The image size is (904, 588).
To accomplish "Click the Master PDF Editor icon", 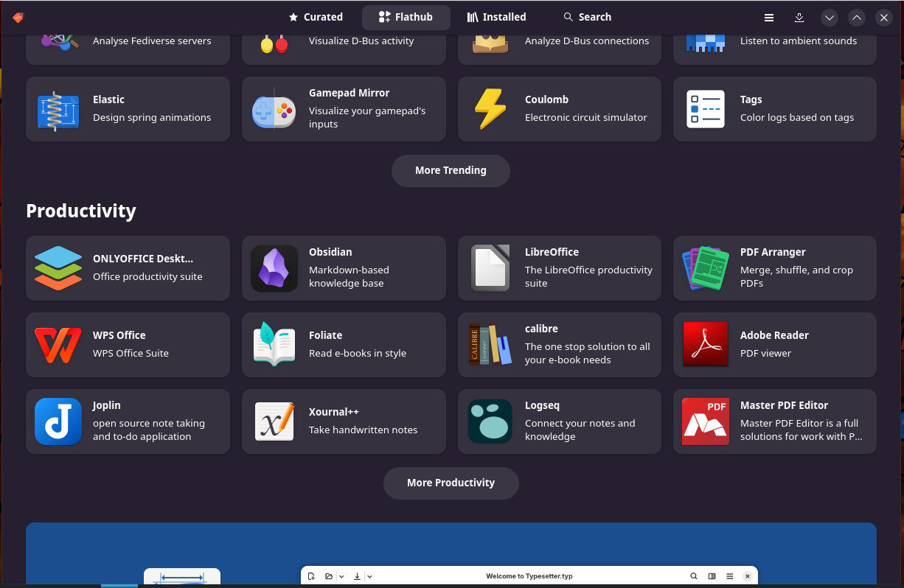I will tap(706, 421).
